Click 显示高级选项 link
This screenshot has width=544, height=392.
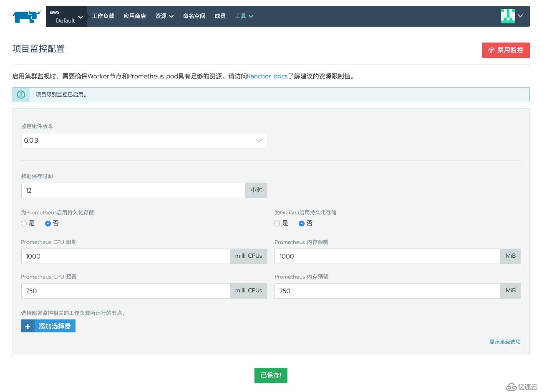coord(505,342)
